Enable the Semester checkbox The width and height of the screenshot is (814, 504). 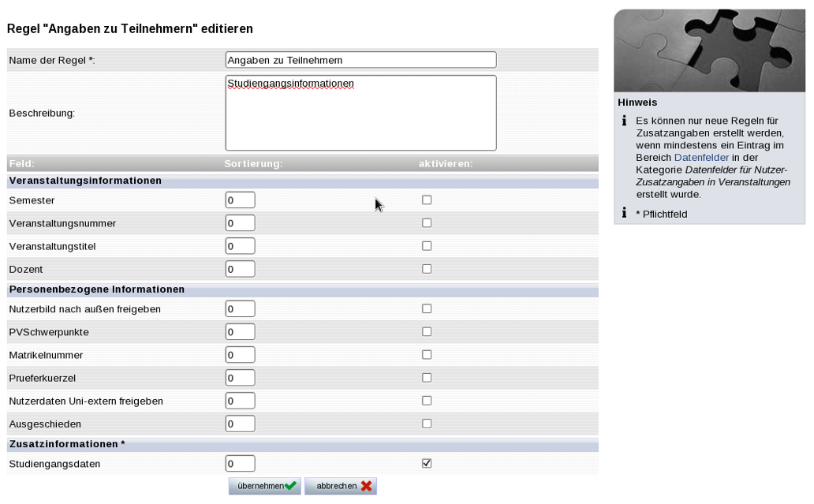click(x=427, y=200)
